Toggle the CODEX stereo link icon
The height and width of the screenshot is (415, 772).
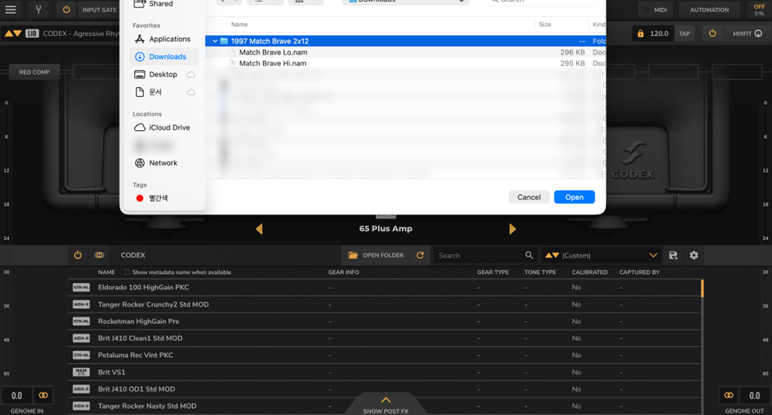[x=99, y=255]
